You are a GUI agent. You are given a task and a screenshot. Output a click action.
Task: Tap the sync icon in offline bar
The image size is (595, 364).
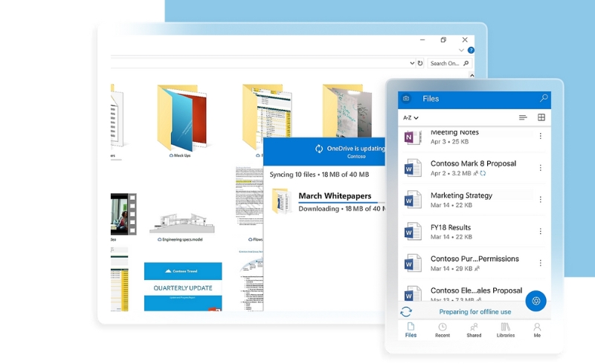click(406, 312)
